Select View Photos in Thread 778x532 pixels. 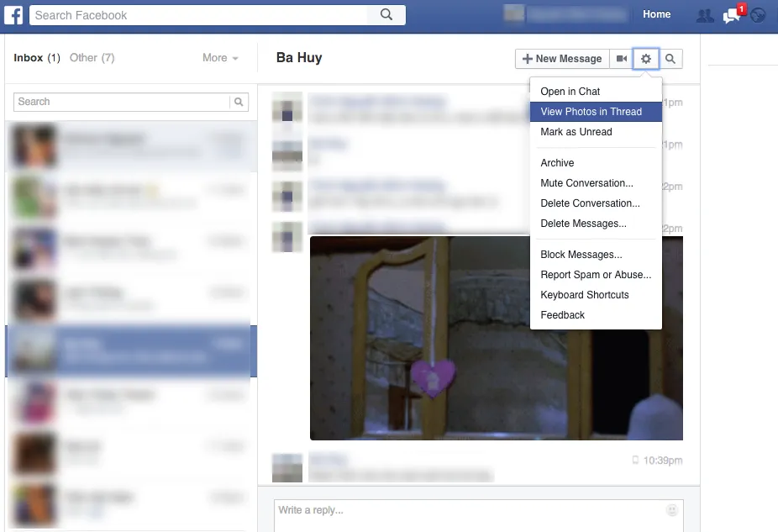coord(591,112)
